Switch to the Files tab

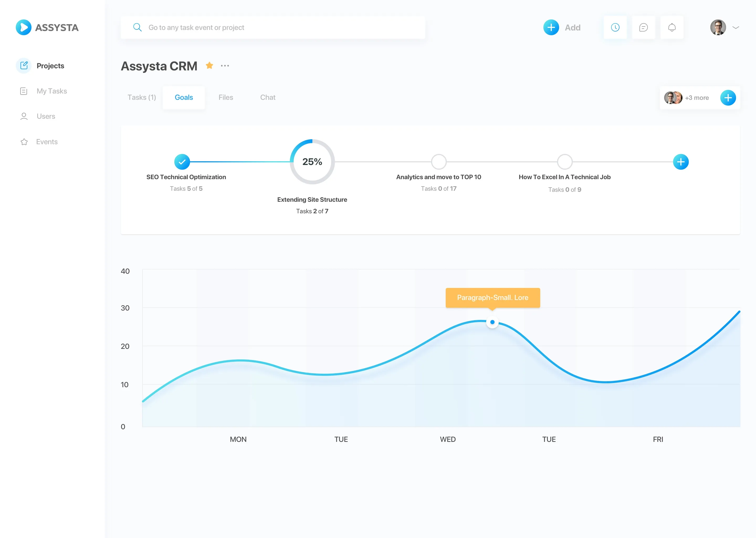(226, 97)
